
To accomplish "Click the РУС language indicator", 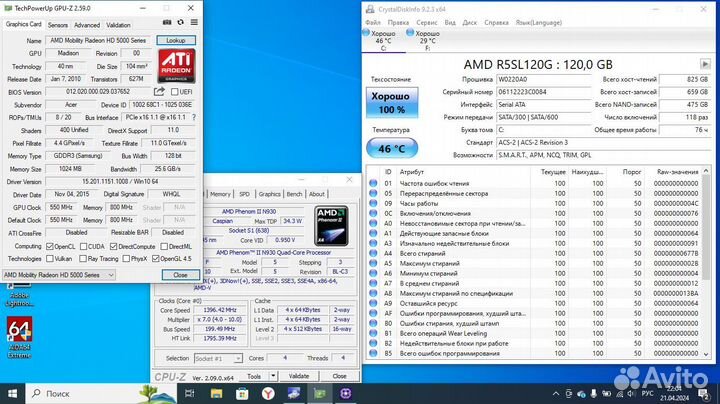I will point(647,394).
